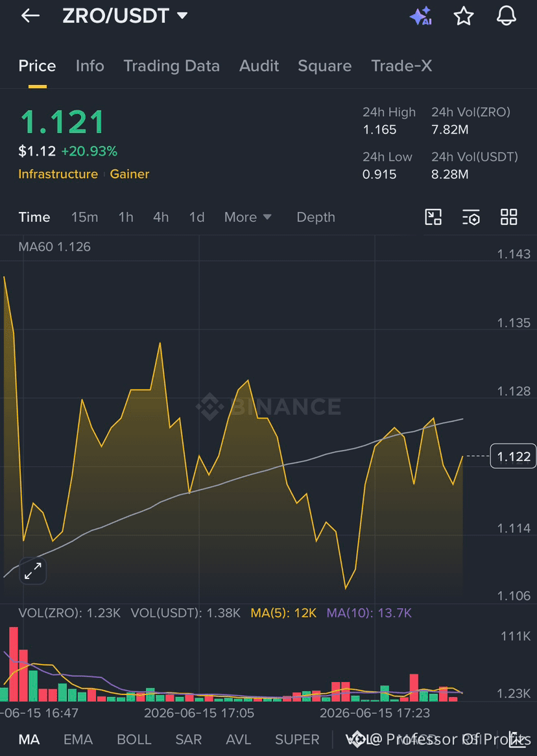Tap the 24h High value 1.165
The height and width of the screenshot is (756, 537).
(379, 130)
